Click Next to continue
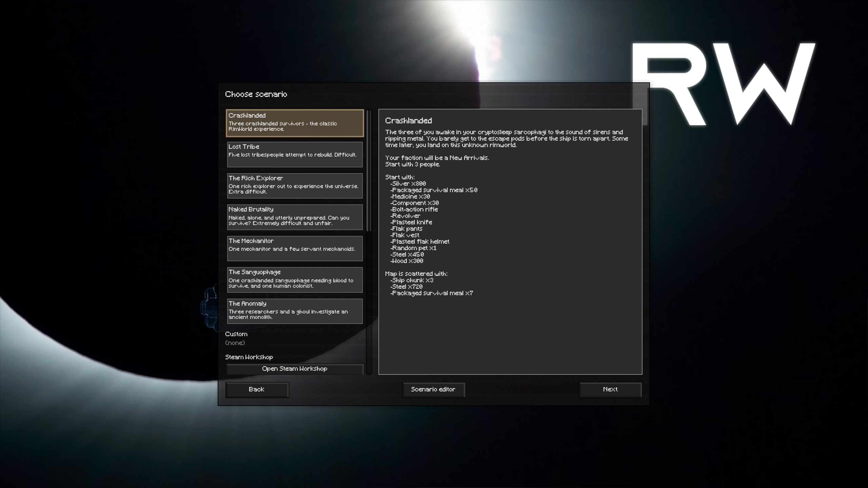Screen dimensions: 868x488 click(610, 390)
